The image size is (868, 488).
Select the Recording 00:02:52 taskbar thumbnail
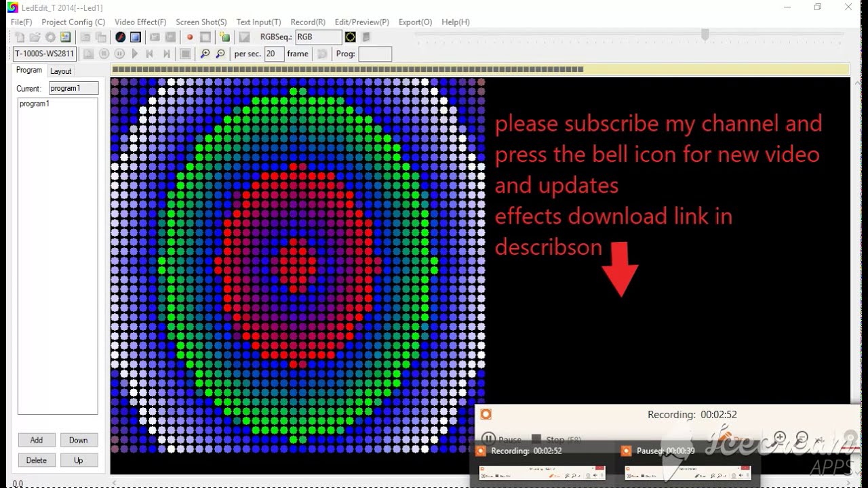pyautogui.click(x=542, y=464)
